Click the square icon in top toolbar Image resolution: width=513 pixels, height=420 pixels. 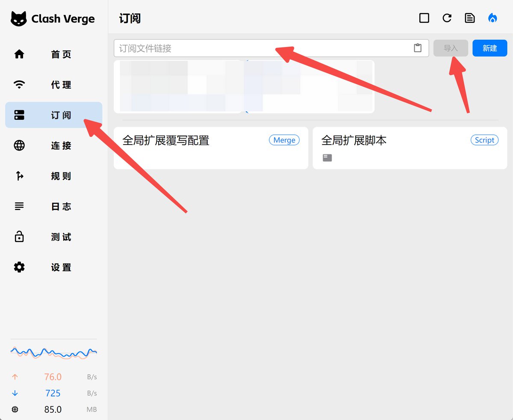tap(424, 18)
